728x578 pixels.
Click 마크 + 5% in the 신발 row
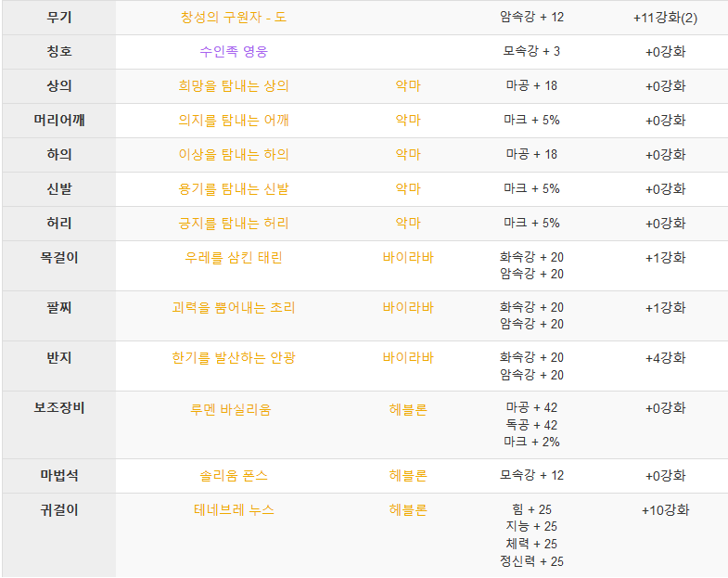531,189
